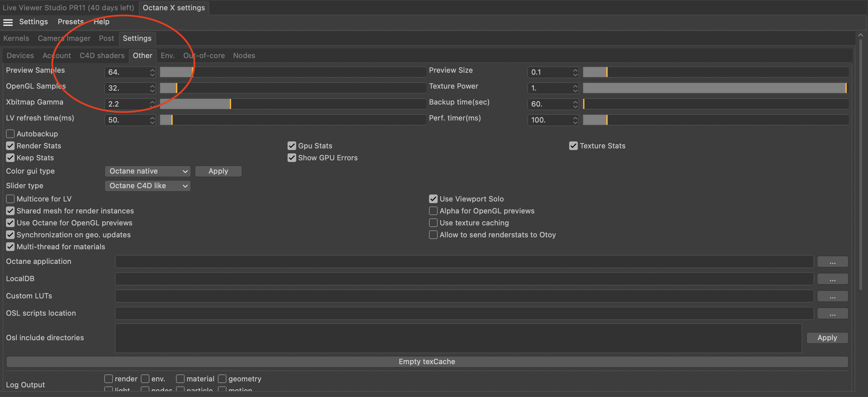
Task: Switch to the Kernels tab
Action: (x=16, y=39)
